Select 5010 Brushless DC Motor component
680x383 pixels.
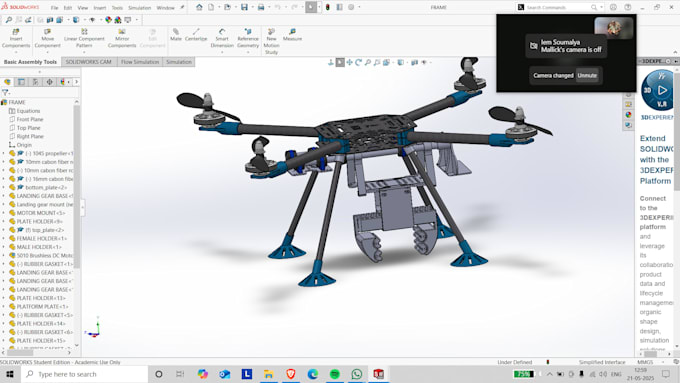click(x=44, y=255)
